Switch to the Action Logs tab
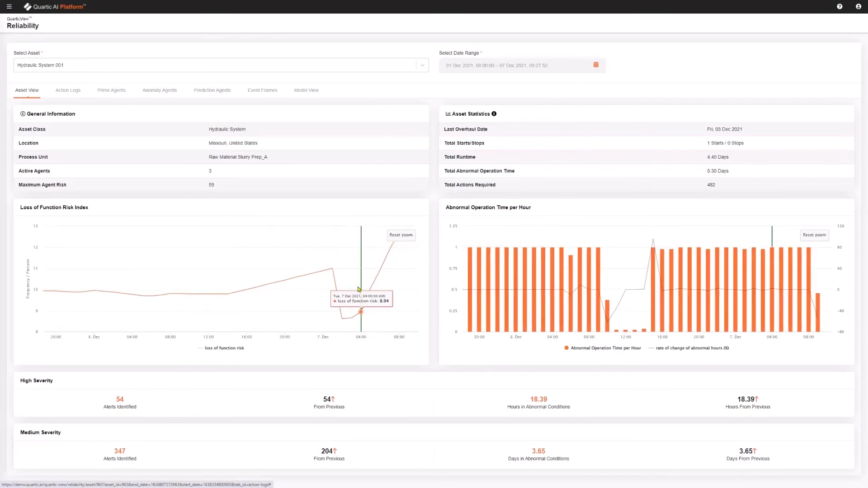The width and height of the screenshot is (868, 488). pyautogui.click(x=68, y=90)
